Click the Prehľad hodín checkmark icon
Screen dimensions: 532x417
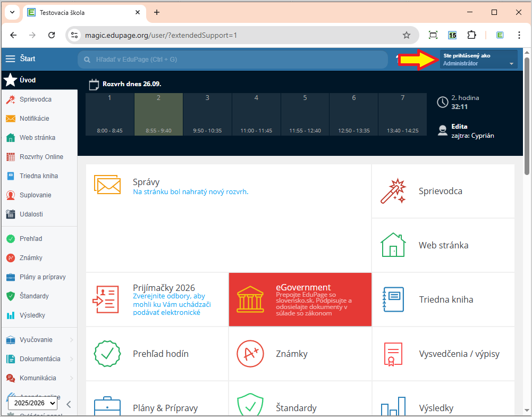coord(107,354)
